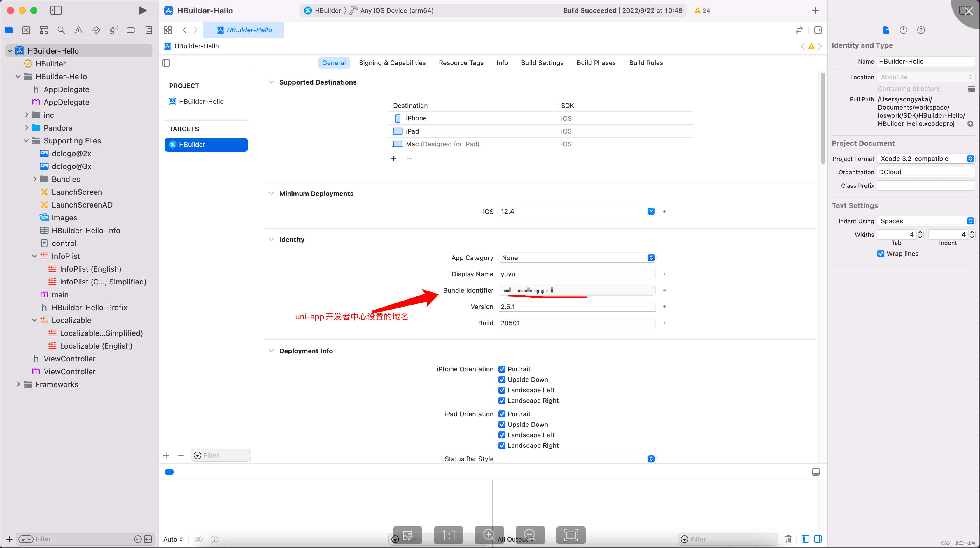Expand the Frameworks group
Screen dimensions: 980x548
click(x=18, y=384)
